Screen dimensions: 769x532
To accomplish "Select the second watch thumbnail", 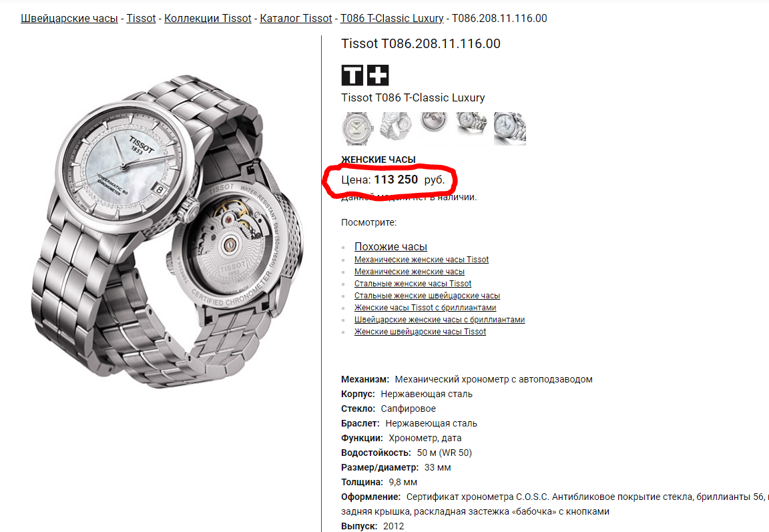I will coord(395,127).
